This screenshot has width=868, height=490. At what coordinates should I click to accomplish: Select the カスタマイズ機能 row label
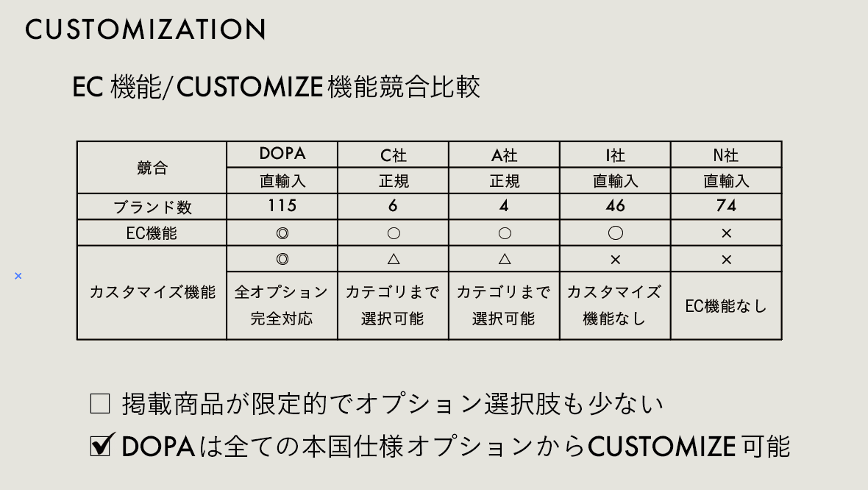tap(152, 293)
